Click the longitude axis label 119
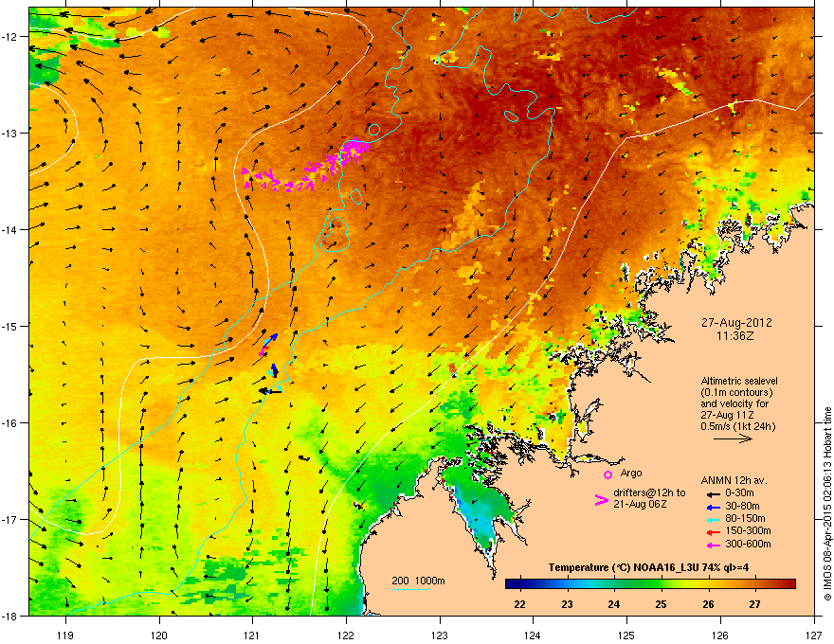 (x=65, y=635)
